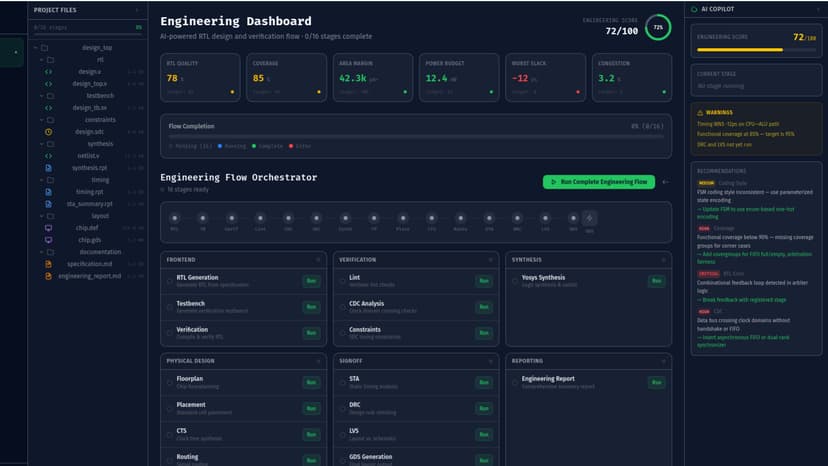Collapse the Verification stage group
The height and width of the screenshot is (466, 828).
click(491, 259)
